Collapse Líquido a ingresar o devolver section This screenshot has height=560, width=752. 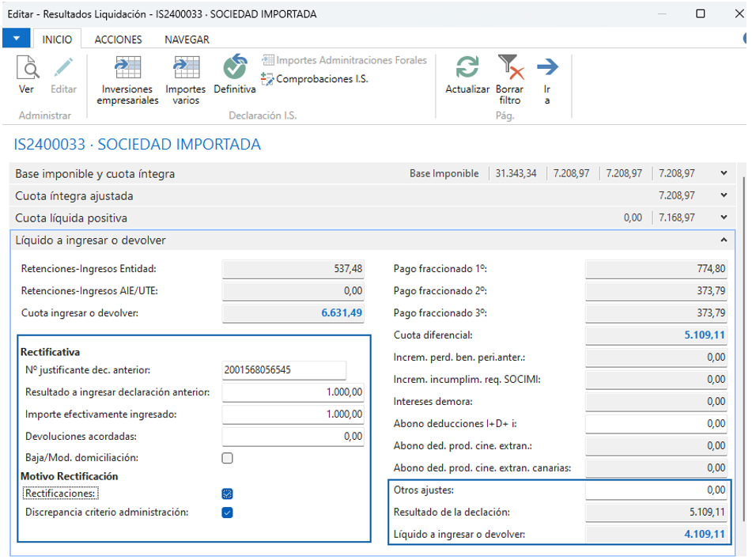[724, 240]
